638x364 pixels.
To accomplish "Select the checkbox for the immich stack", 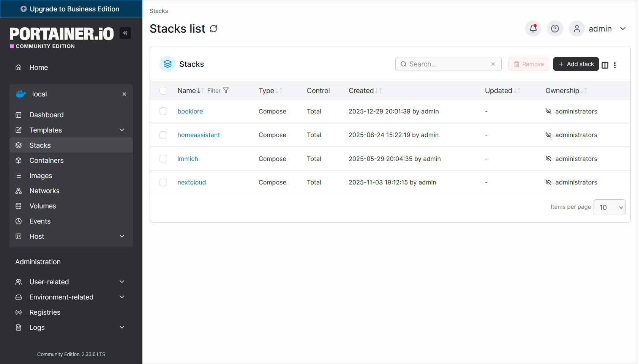I will (x=163, y=159).
